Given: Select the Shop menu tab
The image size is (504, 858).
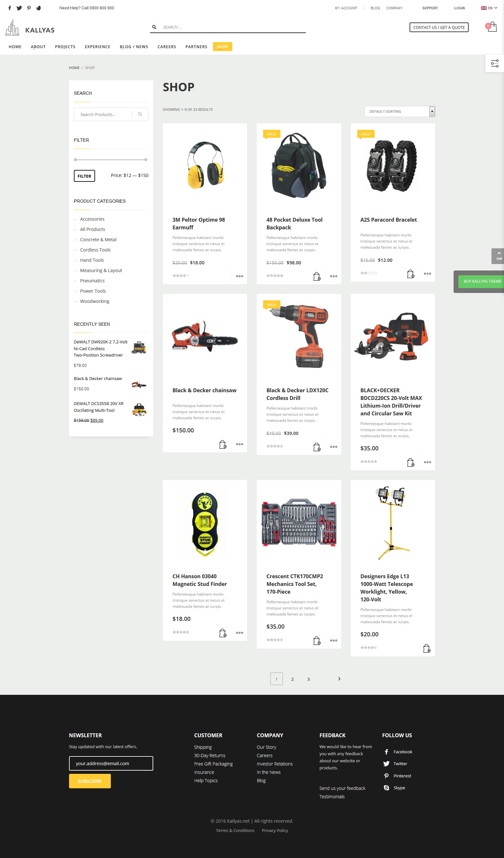Looking at the screenshot, I should pos(222,47).
